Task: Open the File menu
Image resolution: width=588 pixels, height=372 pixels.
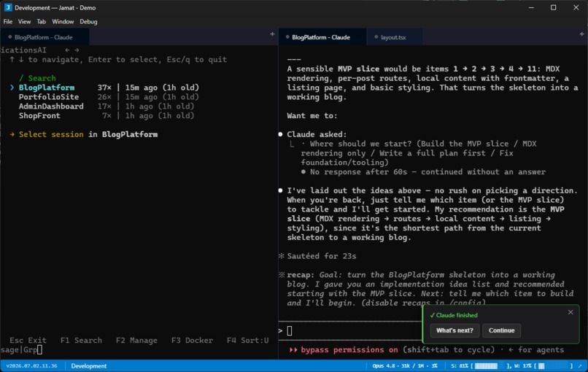Action: coord(8,22)
